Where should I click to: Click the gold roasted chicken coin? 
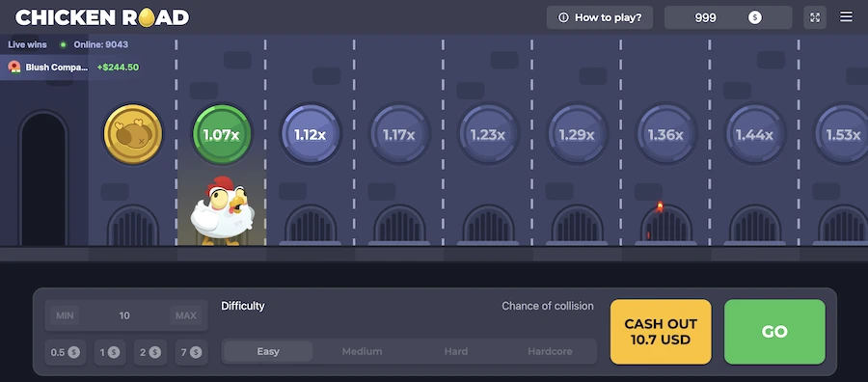[x=133, y=134]
